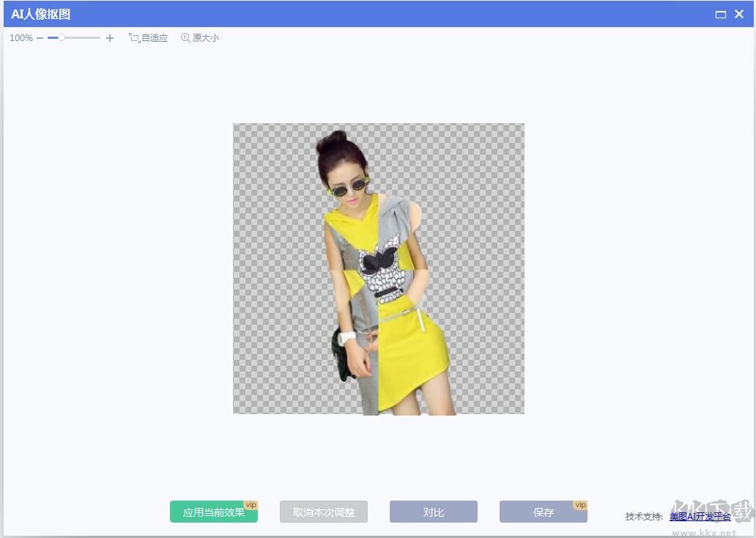The width and height of the screenshot is (756, 538).
Task: Click the AI人像抠图 title bar label
Action: (x=42, y=14)
